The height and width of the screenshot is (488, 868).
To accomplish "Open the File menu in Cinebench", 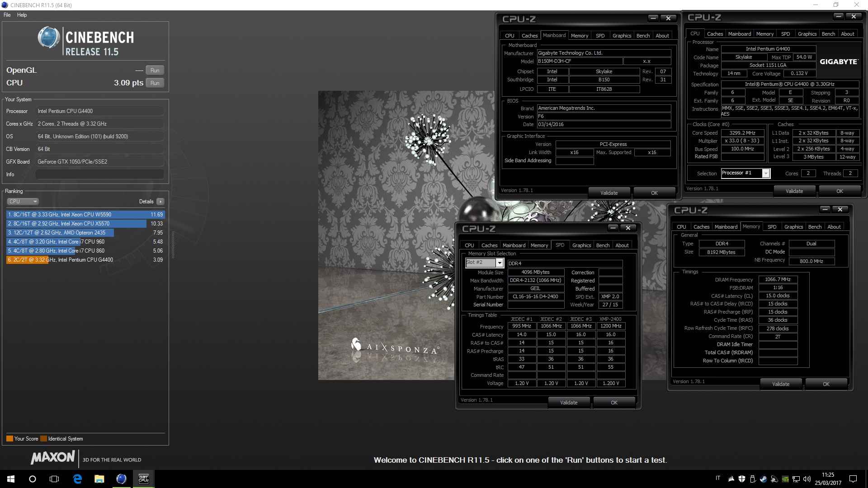I will point(7,15).
